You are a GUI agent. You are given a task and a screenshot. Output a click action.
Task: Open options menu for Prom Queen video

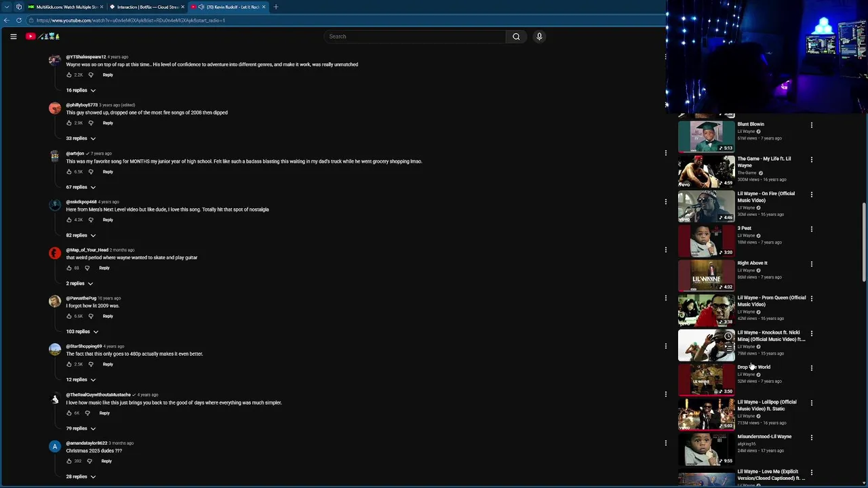point(811,299)
